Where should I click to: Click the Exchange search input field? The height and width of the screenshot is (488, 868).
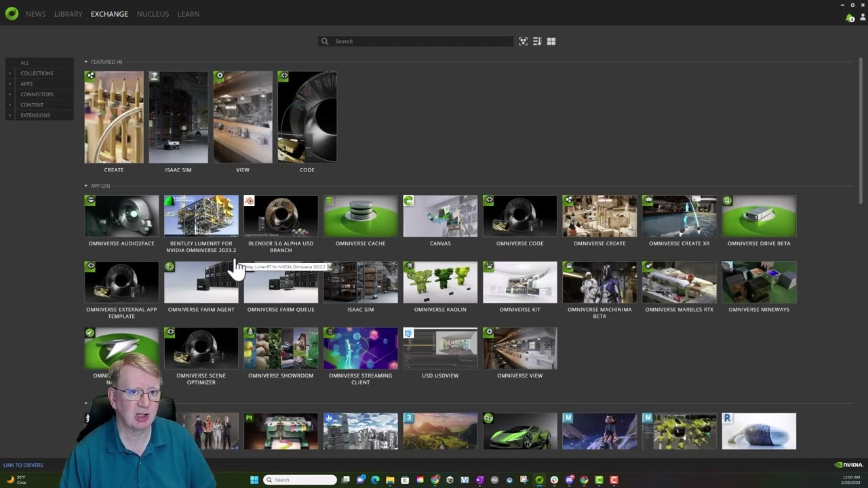click(x=416, y=41)
